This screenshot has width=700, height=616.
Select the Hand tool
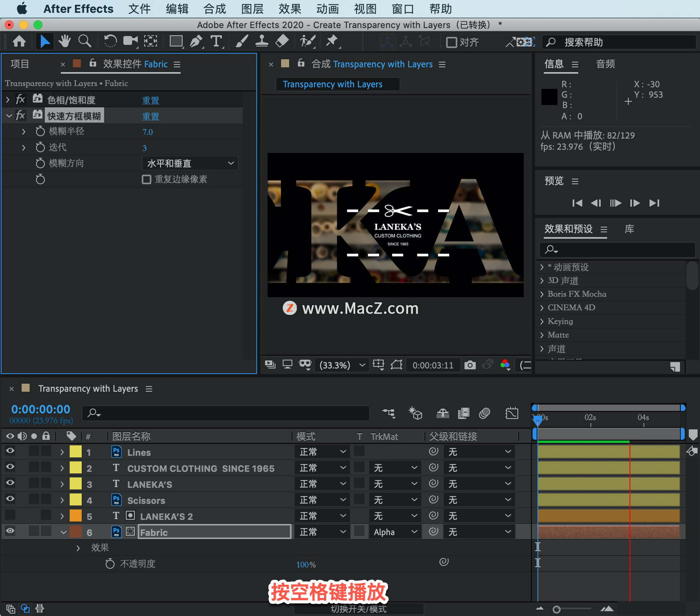pyautogui.click(x=64, y=41)
